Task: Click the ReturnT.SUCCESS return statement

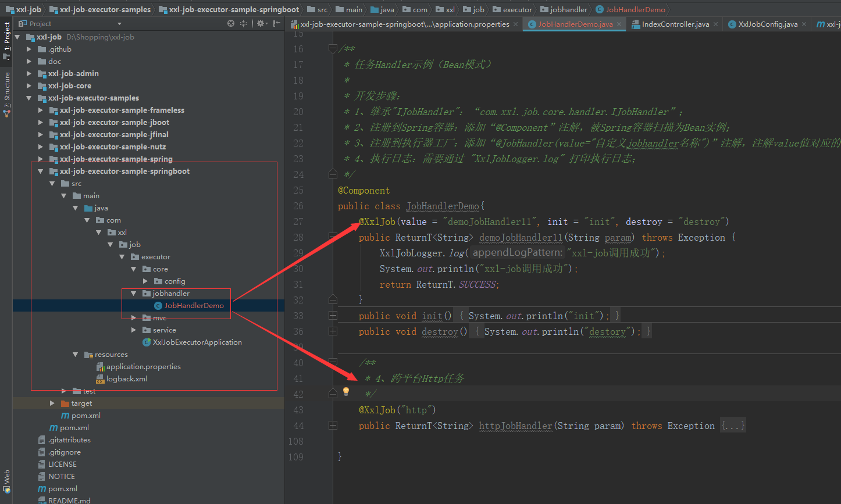Action: pyautogui.click(x=440, y=285)
